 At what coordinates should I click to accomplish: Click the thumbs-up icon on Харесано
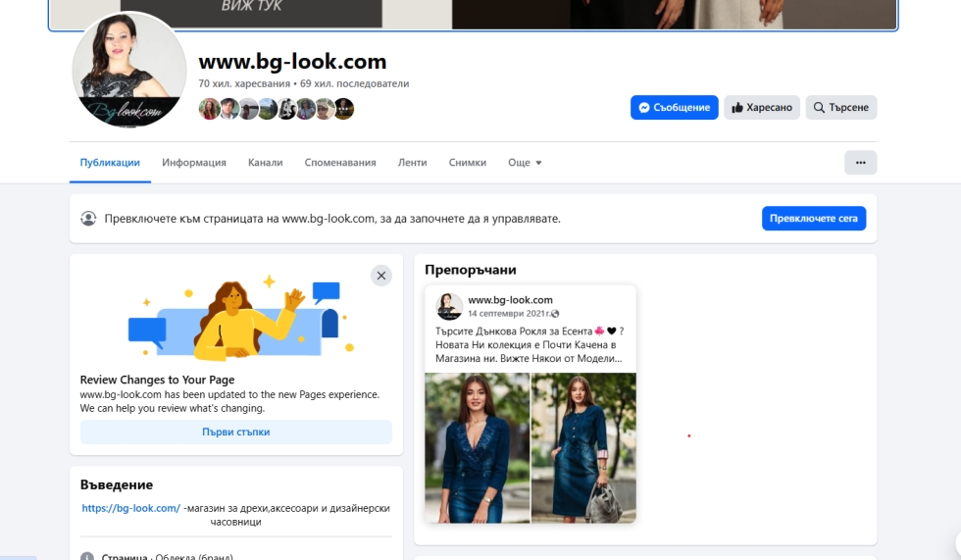coord(737,107)
